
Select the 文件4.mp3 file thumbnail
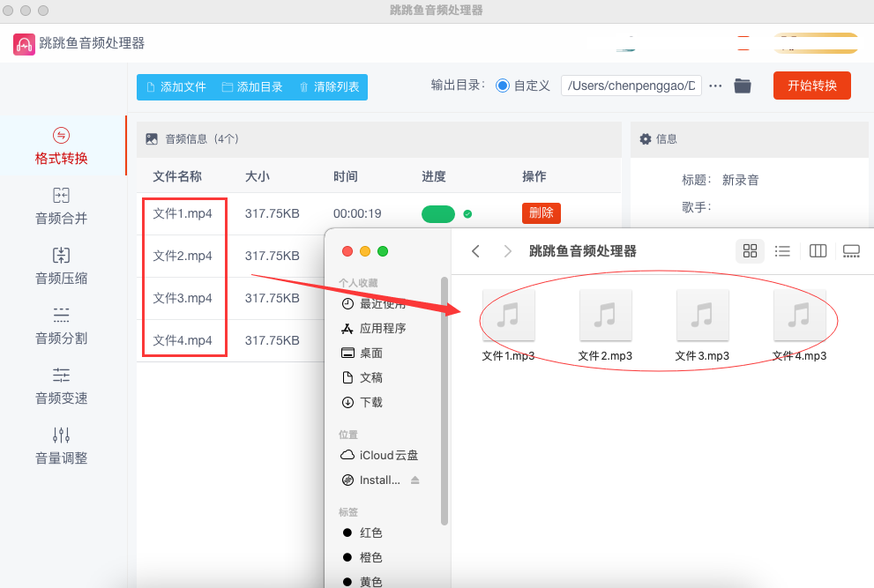click(x=799, y=315)
